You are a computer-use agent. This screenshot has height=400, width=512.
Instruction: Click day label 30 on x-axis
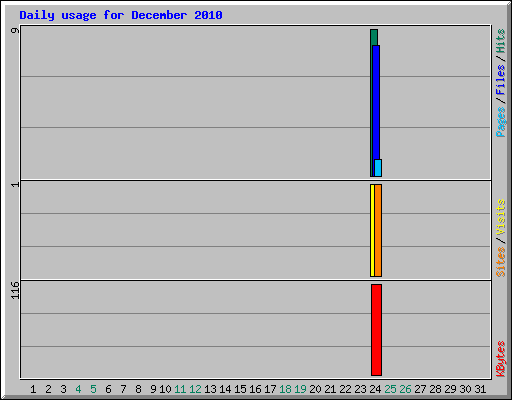coord(465,389)
